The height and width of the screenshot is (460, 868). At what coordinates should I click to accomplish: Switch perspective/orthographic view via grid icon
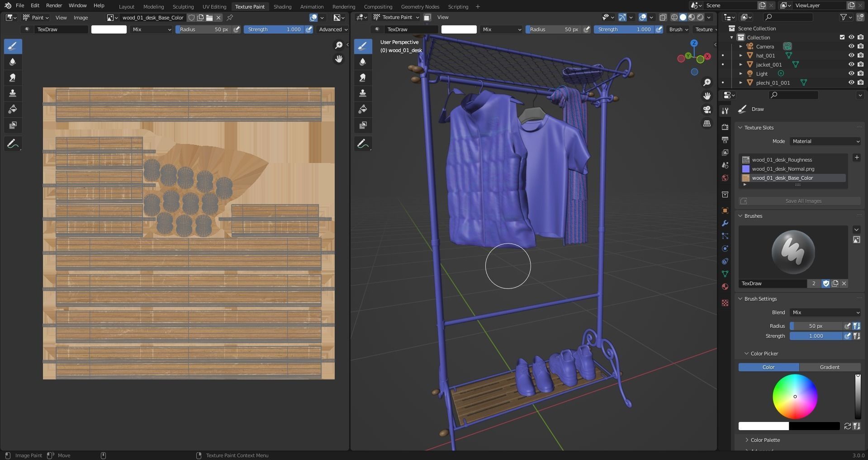point(707,123)
